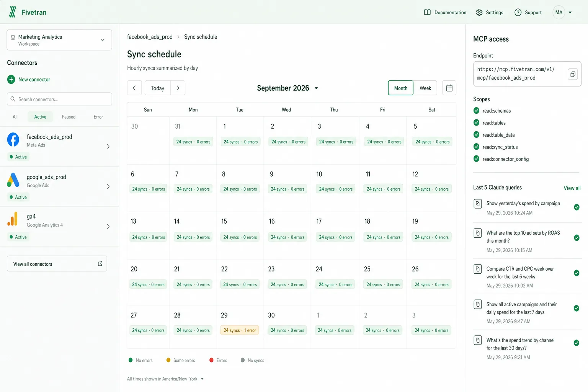Open September 15 sync summary badge
This screenshot has height=392, width=588.
pos(240,237)
